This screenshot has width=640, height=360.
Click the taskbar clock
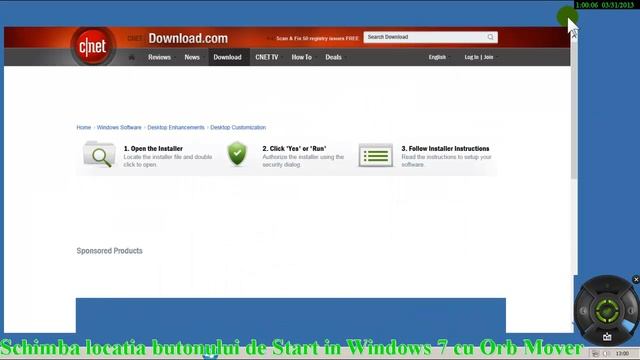(x=622, y=353)
